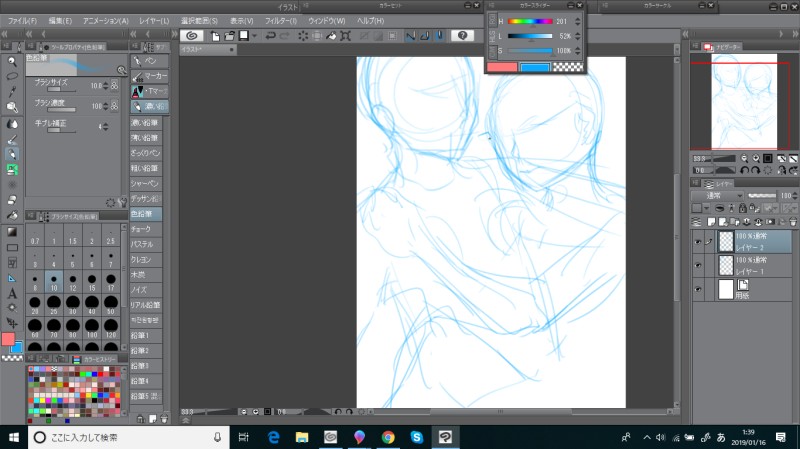
Task: Step brush size value arrows
Action: (106, 86)
